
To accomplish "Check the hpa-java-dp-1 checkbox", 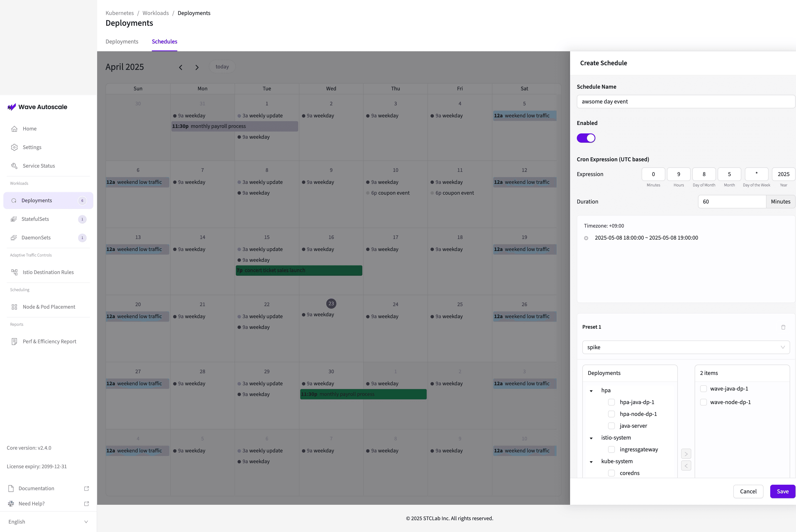I will tap(611, 402).
